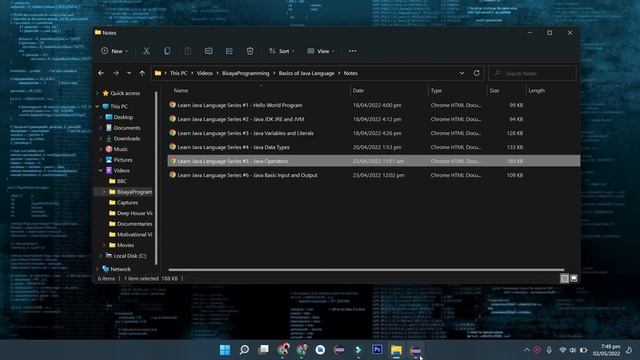Click the Share icon in the toolbar
This screenshot has height=360, width=640.
229,51
